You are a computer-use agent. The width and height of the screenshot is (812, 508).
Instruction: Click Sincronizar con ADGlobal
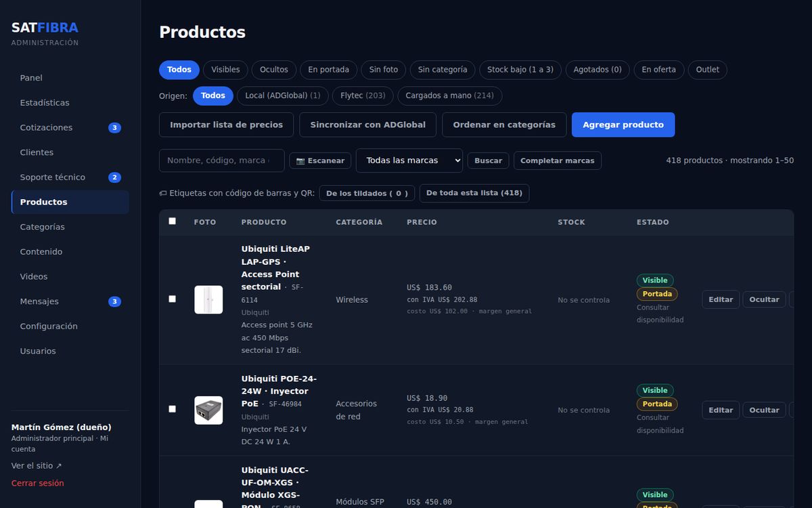pos(368,125)
